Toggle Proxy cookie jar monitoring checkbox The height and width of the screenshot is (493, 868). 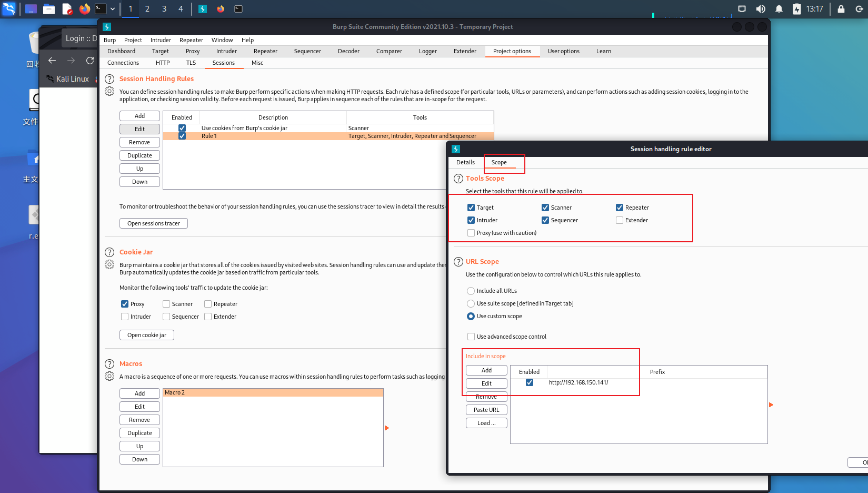(125, 304)
